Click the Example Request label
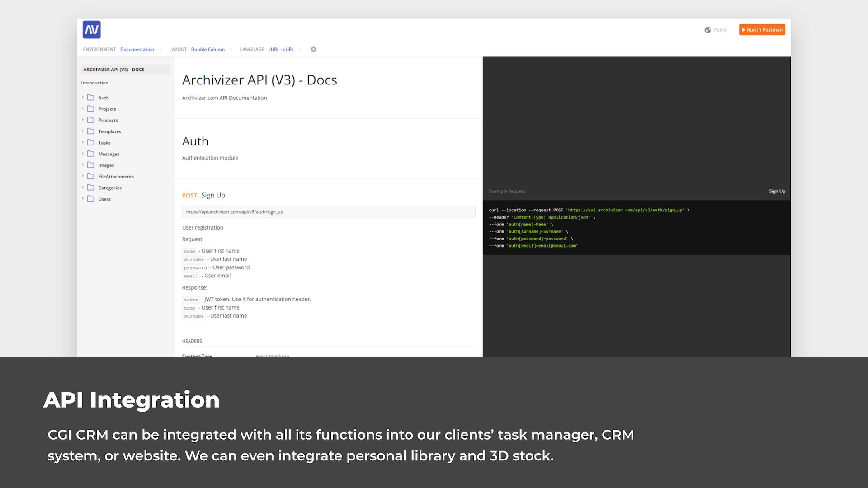 [507, 191]
